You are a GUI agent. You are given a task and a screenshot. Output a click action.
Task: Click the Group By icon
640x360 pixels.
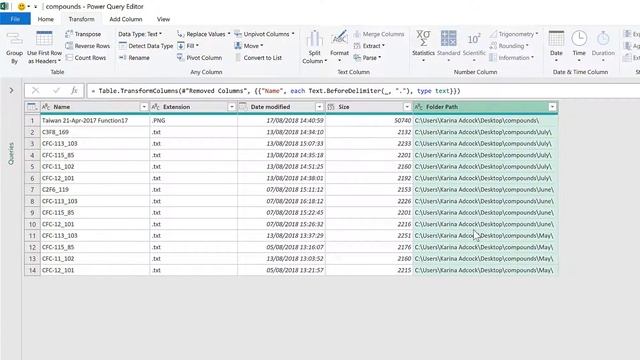[x=15, y=40]
